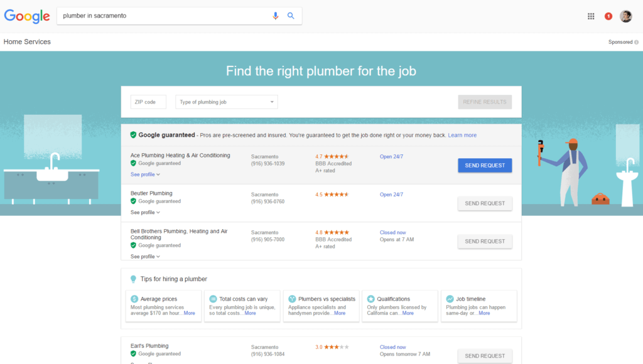The image size is (643, 364).
Task: Open the Google account profile picture
Action: pos(626,16)
